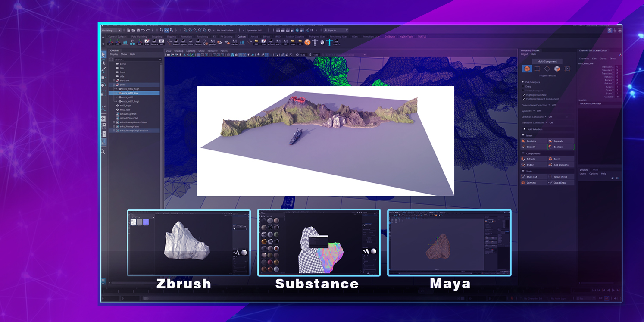This screenshot has height=322, width=644.
Task: Click the Save Scene icon on the main toolbar
Action: (138, 30)
